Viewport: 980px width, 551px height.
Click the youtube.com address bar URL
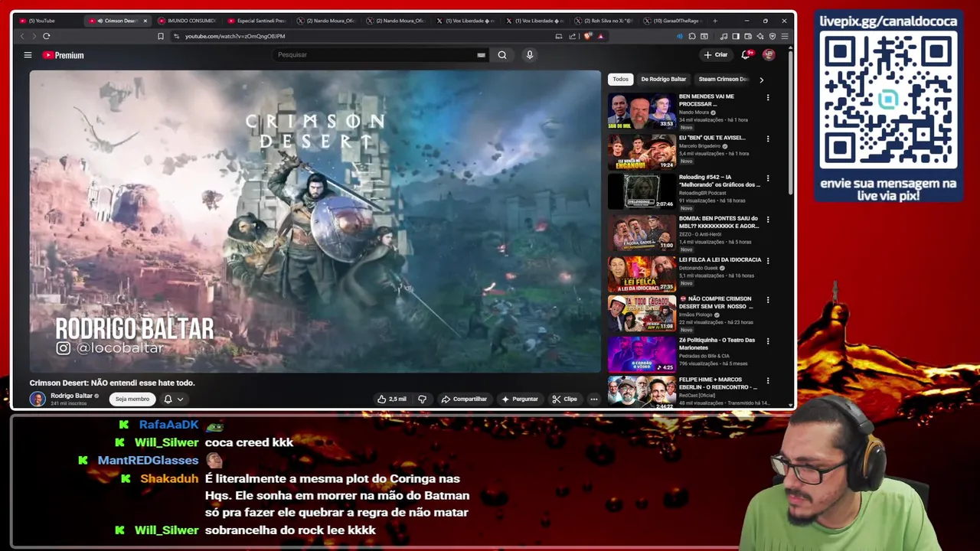[235, 36]
